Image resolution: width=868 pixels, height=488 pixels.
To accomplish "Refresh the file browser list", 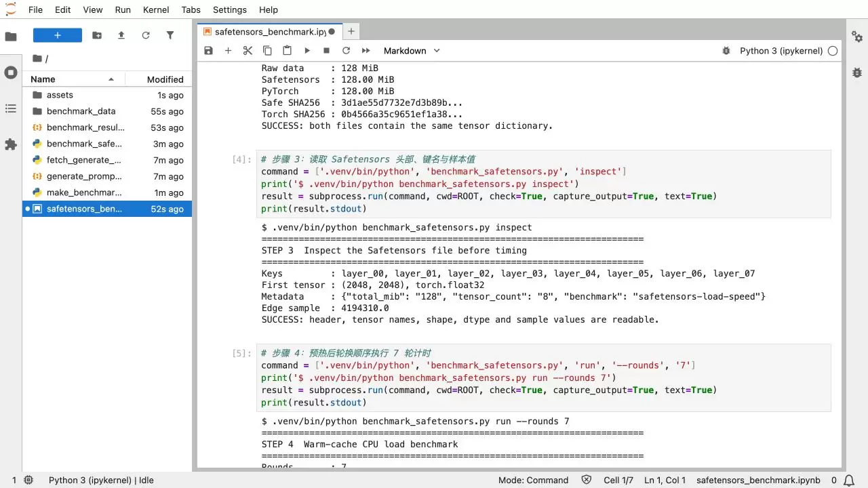I will (x=146, y=35).
